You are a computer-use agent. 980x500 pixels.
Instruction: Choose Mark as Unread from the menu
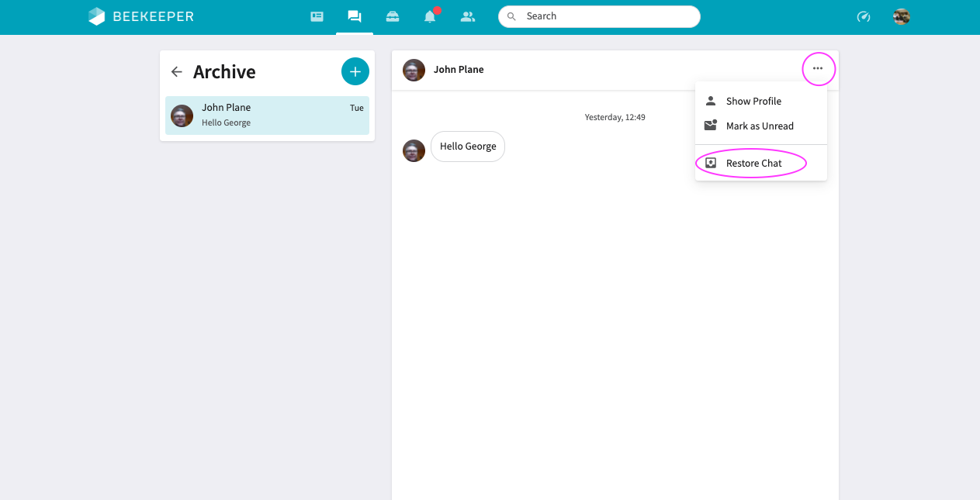761,126
